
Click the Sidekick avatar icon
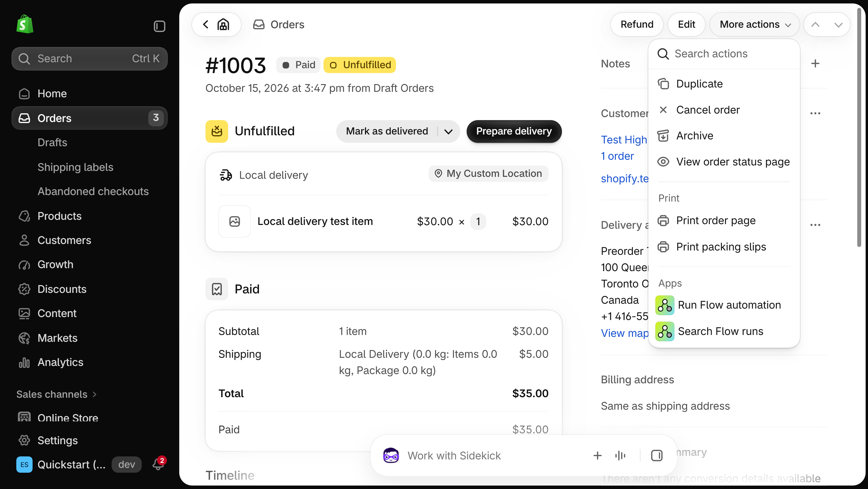[x=391, y=455]
